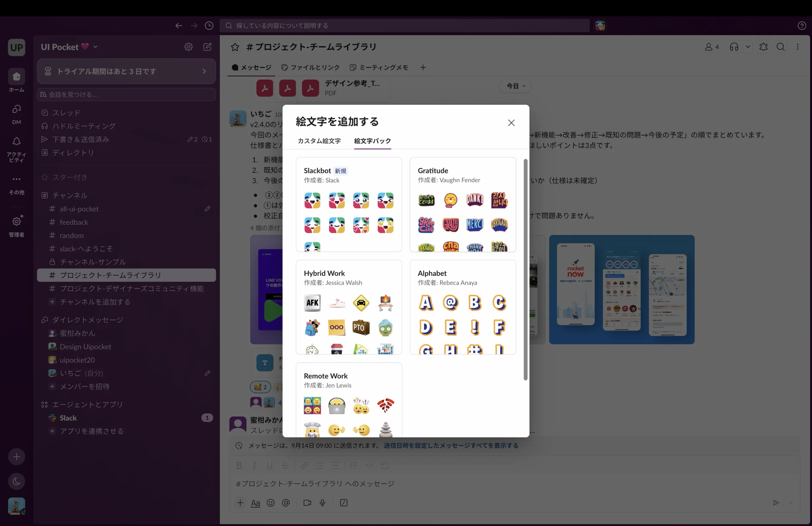Open the Remote Work pack title
The width and height of the screenshot is (812, 526).
point(326,376)
